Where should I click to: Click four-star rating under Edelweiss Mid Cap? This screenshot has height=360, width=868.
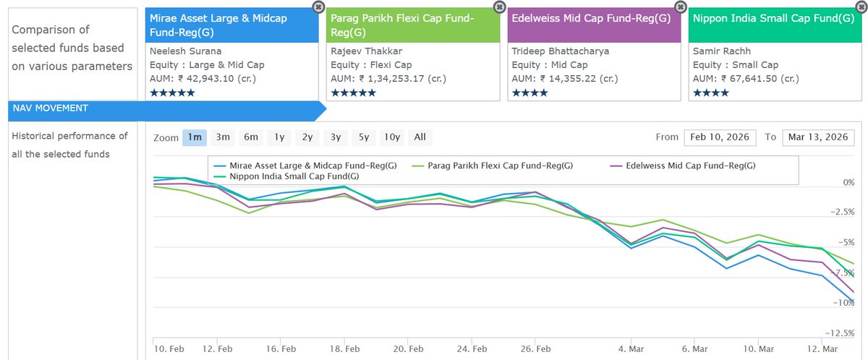click(529, 93)
